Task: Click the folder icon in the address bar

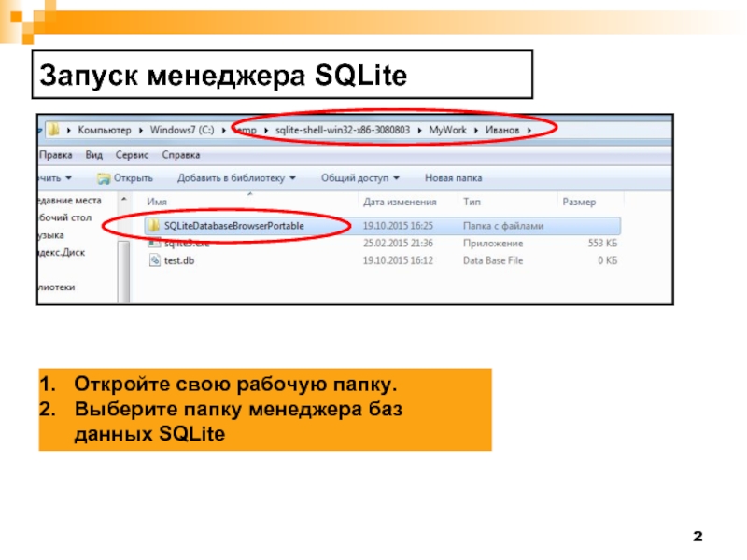Action: (54, 130)
